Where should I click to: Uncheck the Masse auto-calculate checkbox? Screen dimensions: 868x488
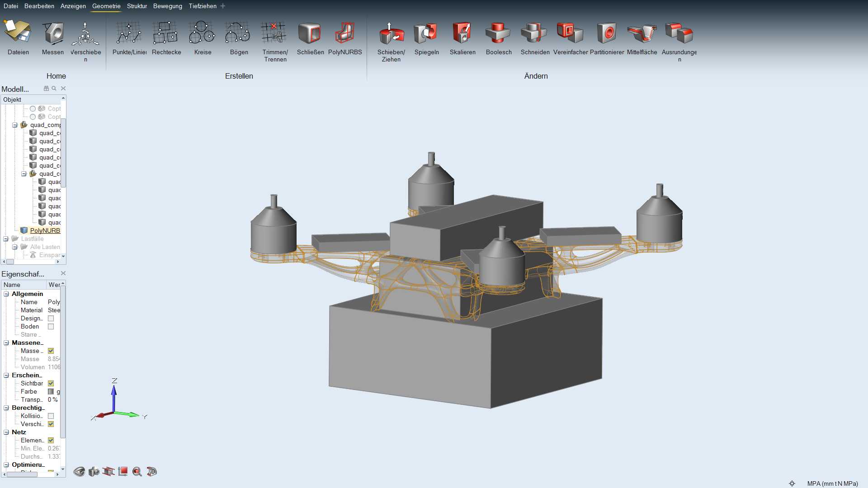(51, 351)
